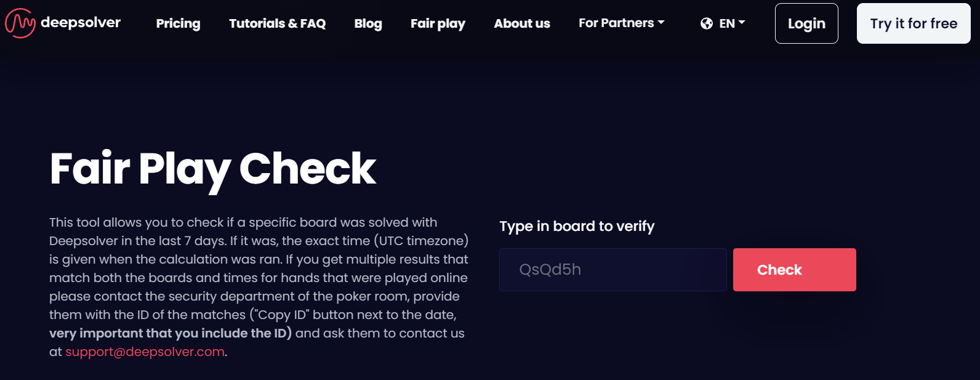Click the caret arrow beside For Partners

(661, 23)
